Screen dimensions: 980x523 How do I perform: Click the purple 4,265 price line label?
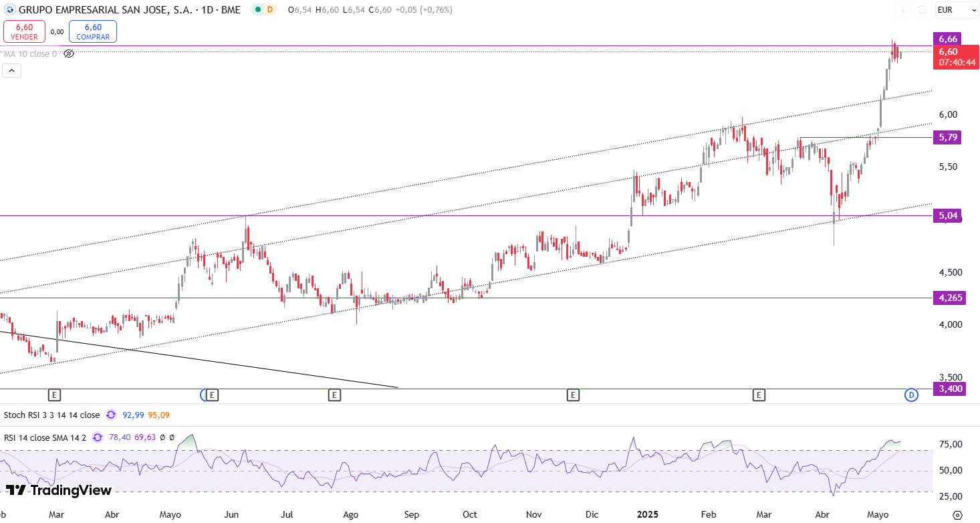[951, 298]
